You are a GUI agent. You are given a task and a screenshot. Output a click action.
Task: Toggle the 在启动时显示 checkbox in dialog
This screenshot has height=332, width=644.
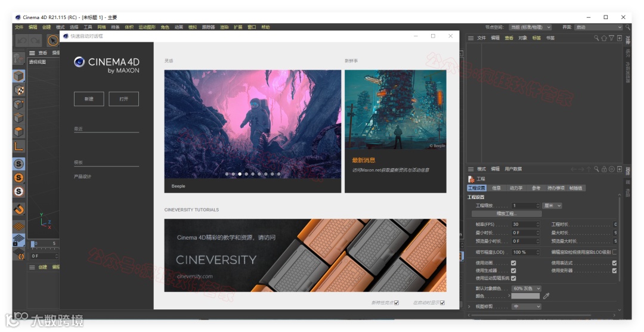tap(442, 303)
